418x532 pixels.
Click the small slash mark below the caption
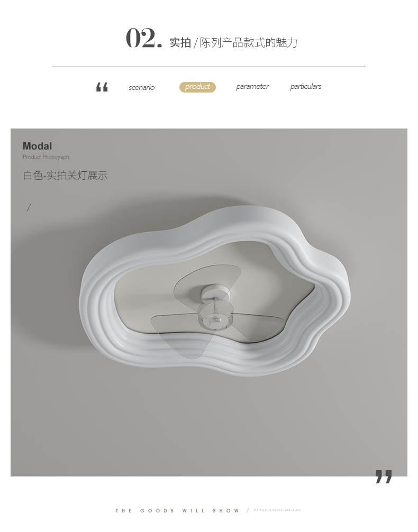(x=29, y=207)
